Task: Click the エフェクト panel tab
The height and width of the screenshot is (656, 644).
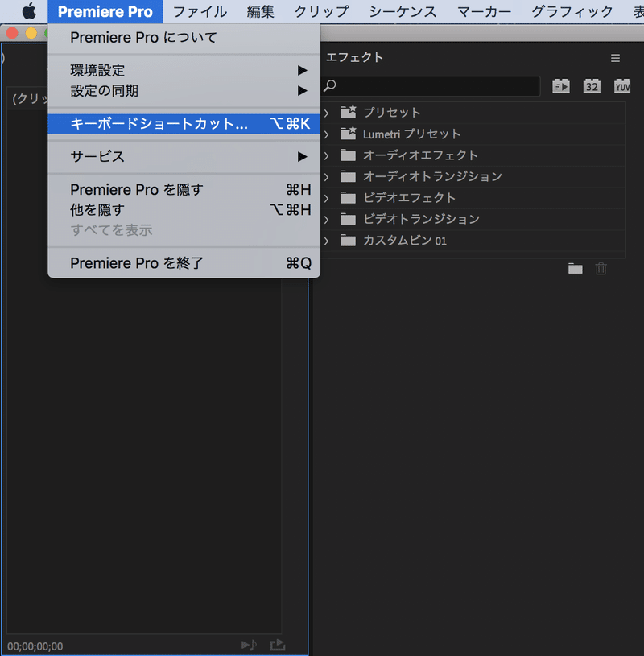Action: (354, 57)
